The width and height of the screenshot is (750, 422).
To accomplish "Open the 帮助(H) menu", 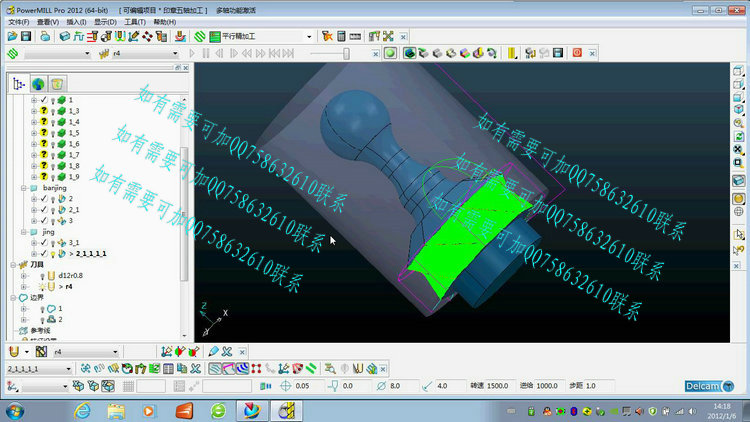I will point(165,22).
